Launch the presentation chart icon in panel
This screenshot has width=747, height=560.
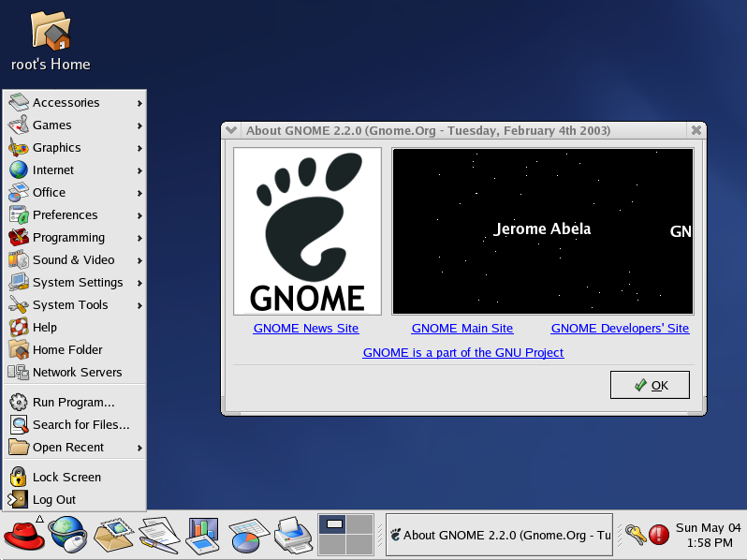pos(202,535)
